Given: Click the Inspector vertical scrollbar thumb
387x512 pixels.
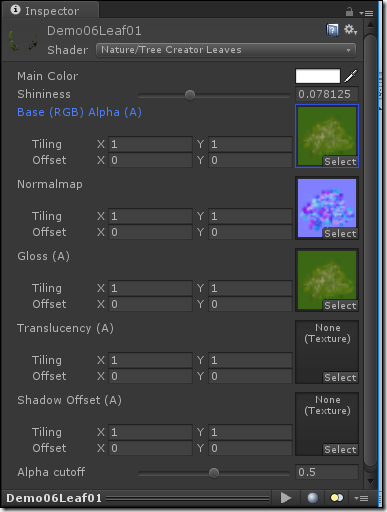Looking at the screenshot, I should pyautogui.click(x=370, y=250).
